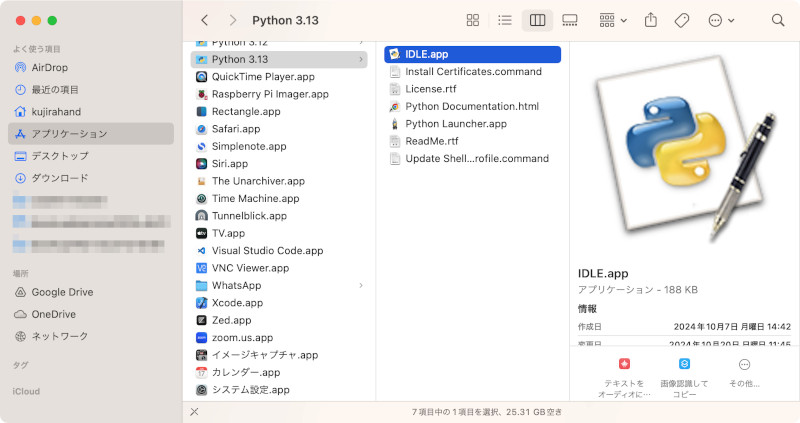
Task: Click the 画像認識してコピー quick action
Action: click(684, 373)
